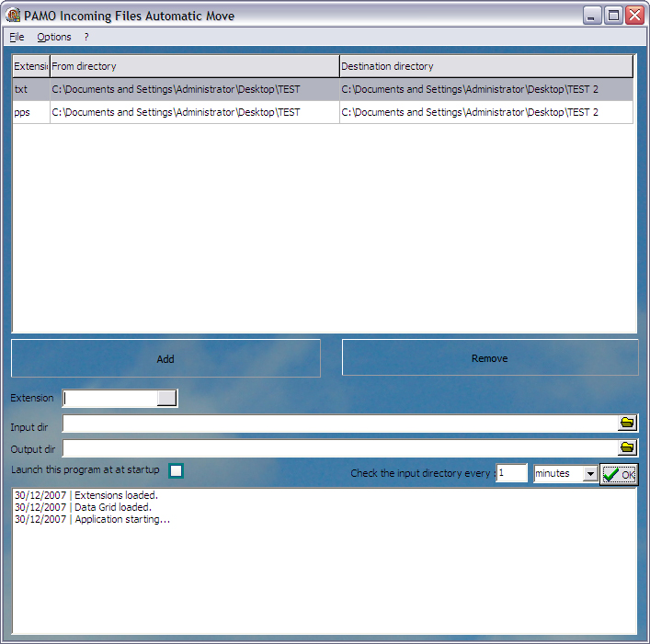Open the File menu
650x644 pixels.
click(17, 37)
